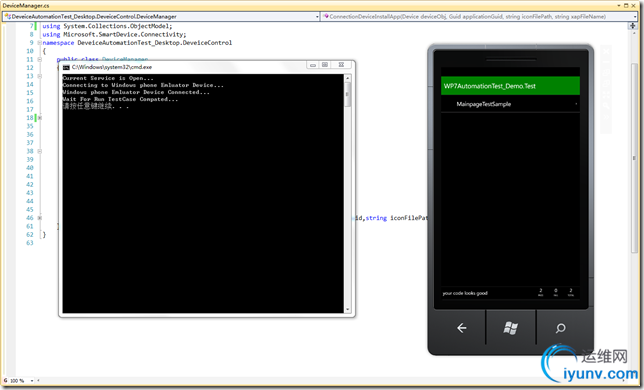The width and height of the screenshot is (644, 390).
Task: Click the C:\Windows\system32\cmd.exe title text
Action: tap(112, 67)
